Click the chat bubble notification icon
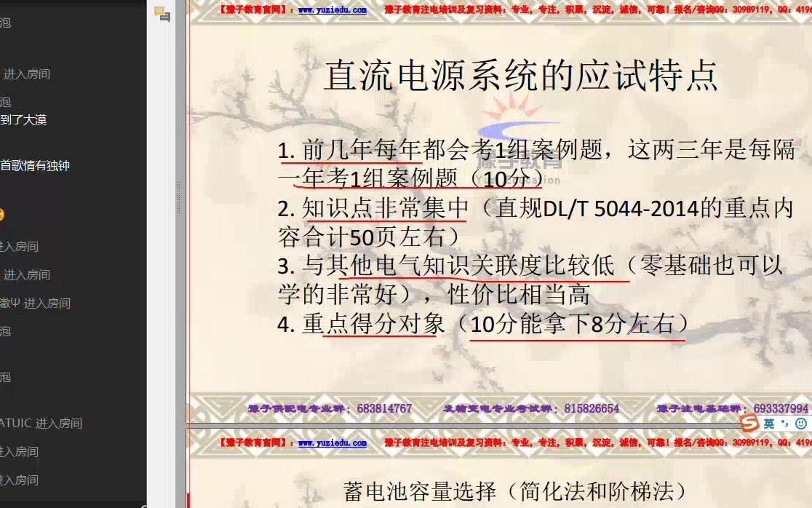Viewport: 812px width, 508px height. [x=158, y=9]
